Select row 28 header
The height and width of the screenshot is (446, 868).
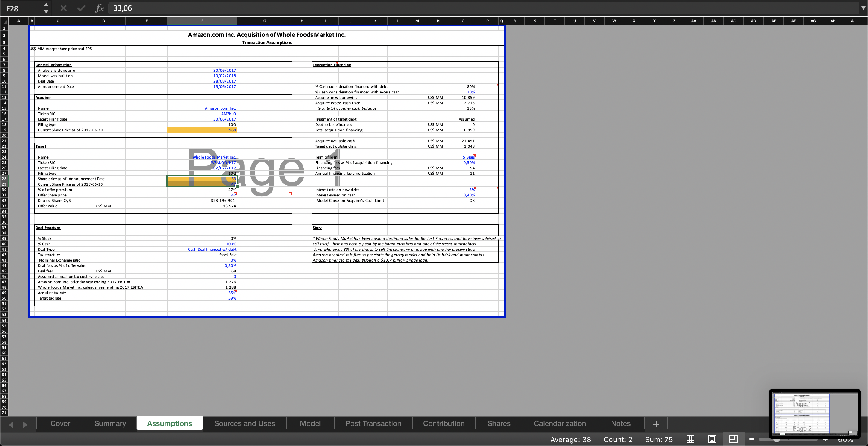coord(4,179)
